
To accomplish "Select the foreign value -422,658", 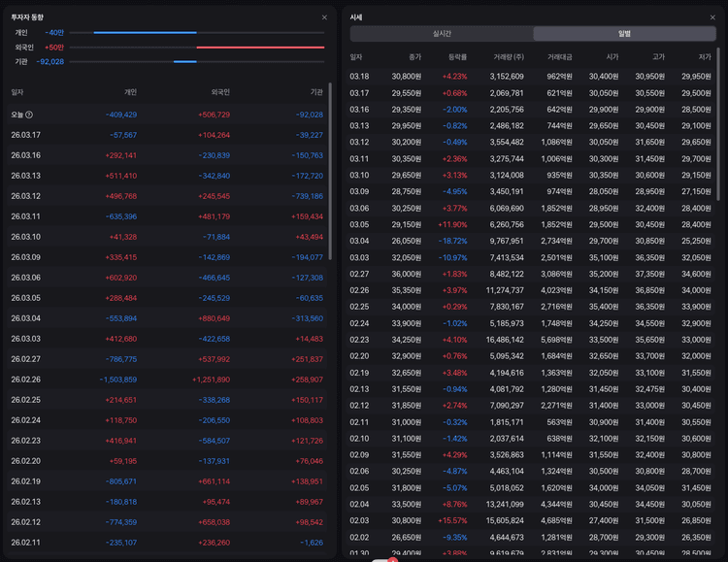I will click(x=215, y=339).
